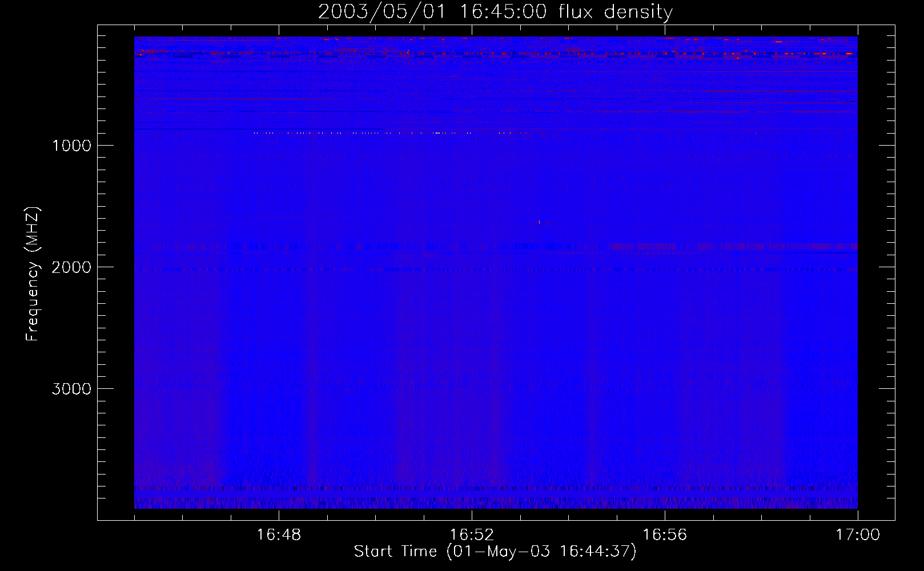Image resolution: width=924 pixels, height=571 pixels.
Task: Click the bright burst spot near 1600 MHz
Action: point(543,222)
